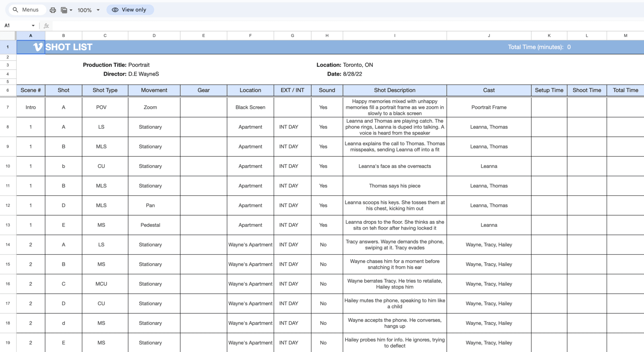Viewport: 644px width, 352px height.
Task: Click the View only button label
Action: tap(134, 10)
